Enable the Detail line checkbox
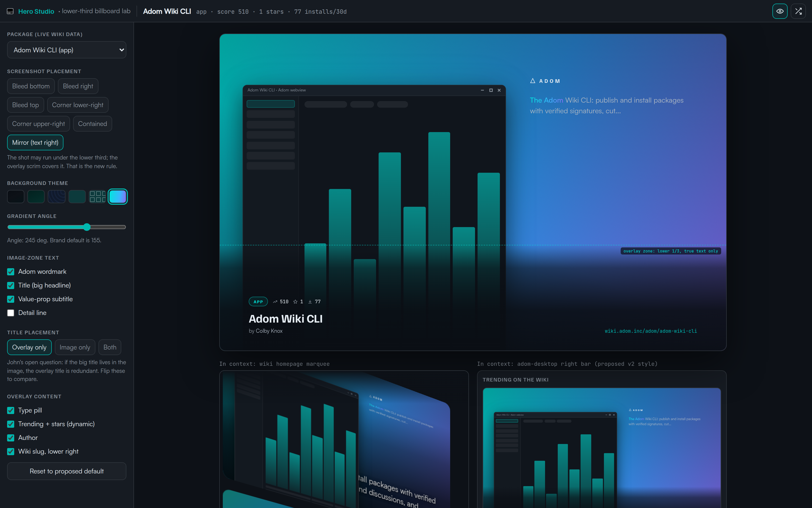The width and height of the screenshot is (812, 508). [x=11, y=313]
